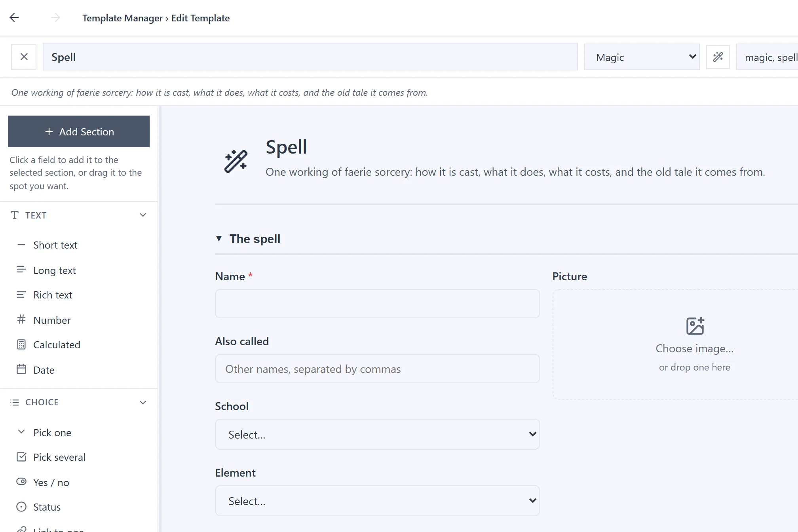Screen dimensions: 798x532
Task: Open the magic wand icon picker
Action: coord(718,57)
